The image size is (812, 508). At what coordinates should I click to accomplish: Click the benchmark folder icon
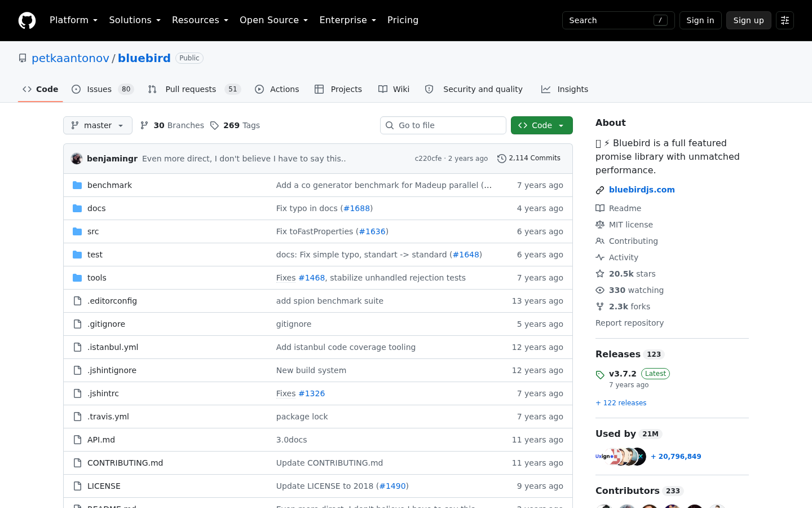(77, 185)
